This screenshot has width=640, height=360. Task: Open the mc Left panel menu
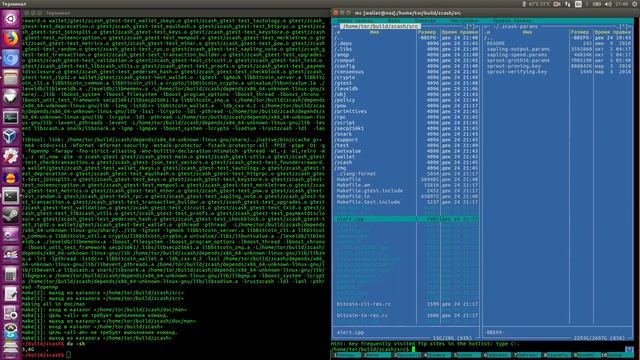355,20
